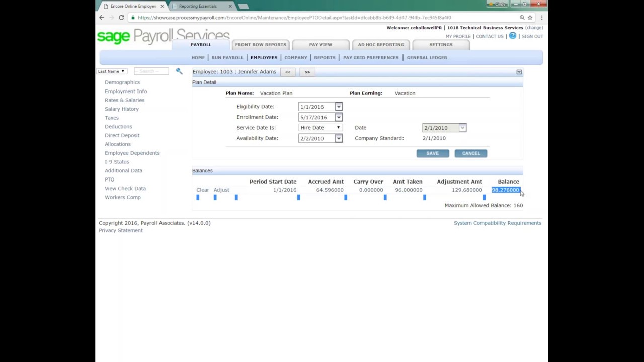644x362 pixels.
Task: Bookmark this page with the star icon
Action: tap(530, 17)
